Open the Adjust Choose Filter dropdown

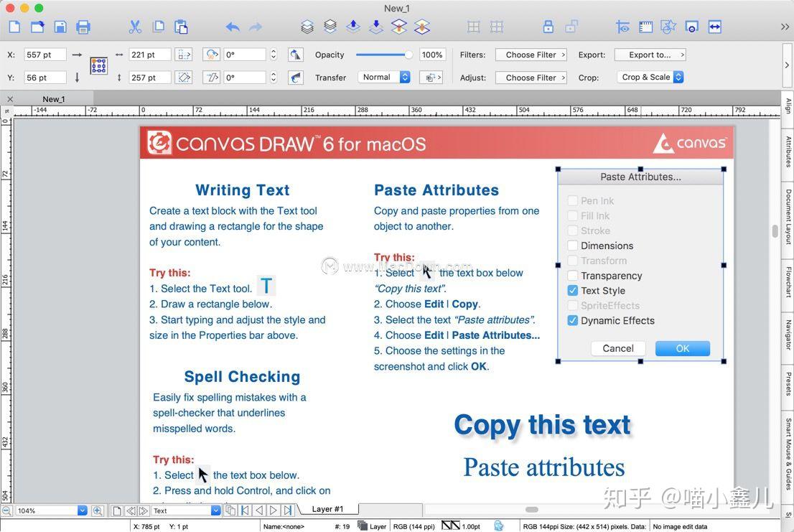[x=531, y=78]
